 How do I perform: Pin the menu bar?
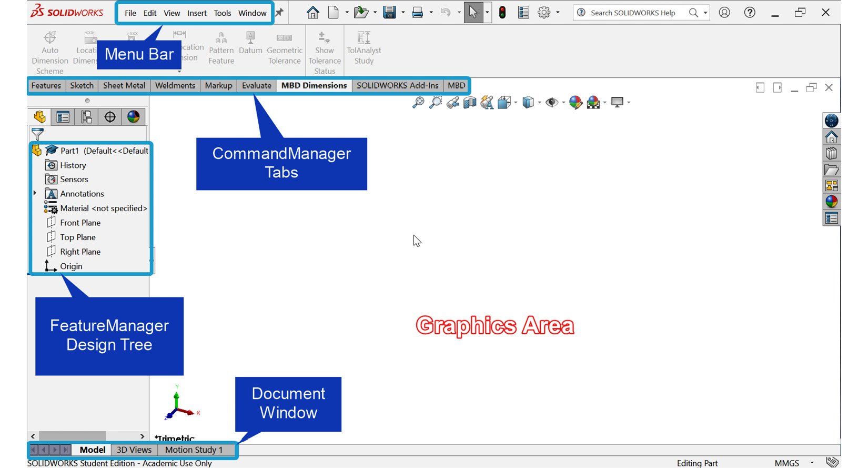pyautogui.click(x=279, y=12)
